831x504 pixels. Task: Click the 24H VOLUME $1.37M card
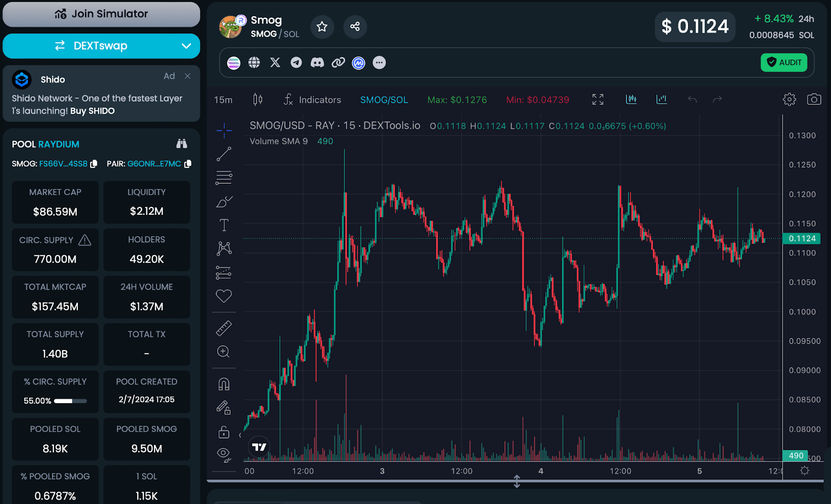[x=147, y=297]
